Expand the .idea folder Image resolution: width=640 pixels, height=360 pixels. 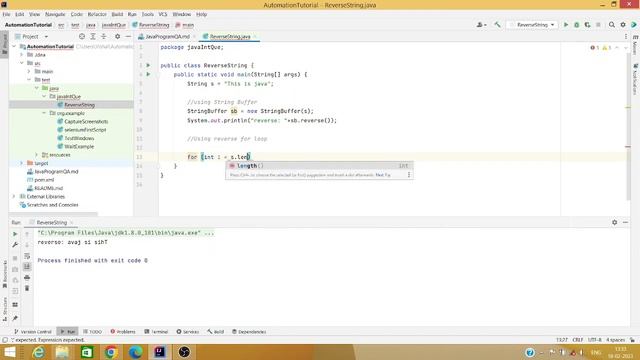[22, 55]
